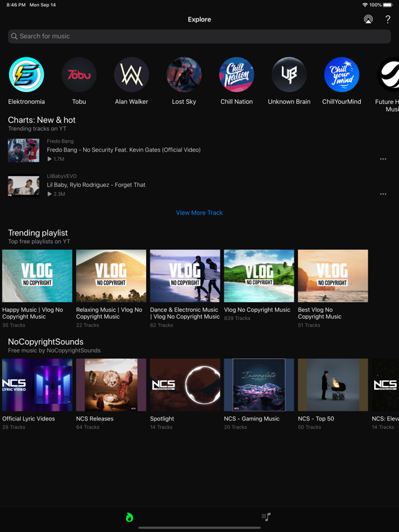The width and height of the screenshot is (399, 532).
Task: Open the ChillYourMind channel avatar
Action: (342, 75)
